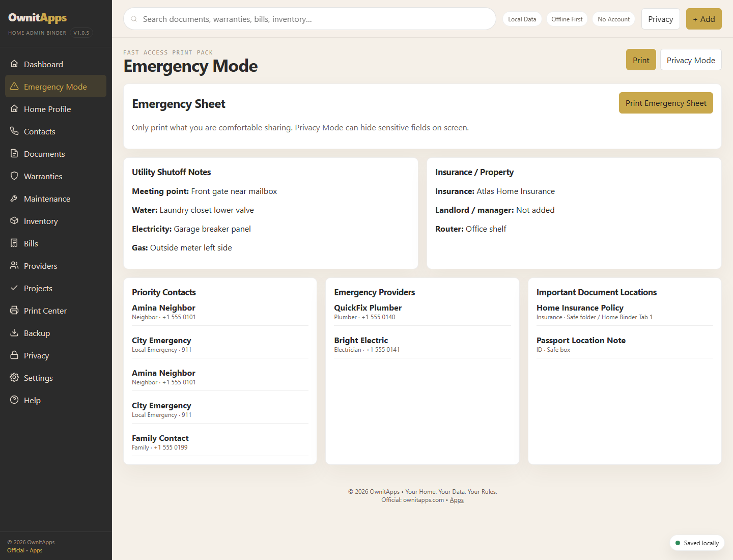The image size is (733, 560).
Task: Click the Emergency Mode warning triangle icon
Action: 14,87
